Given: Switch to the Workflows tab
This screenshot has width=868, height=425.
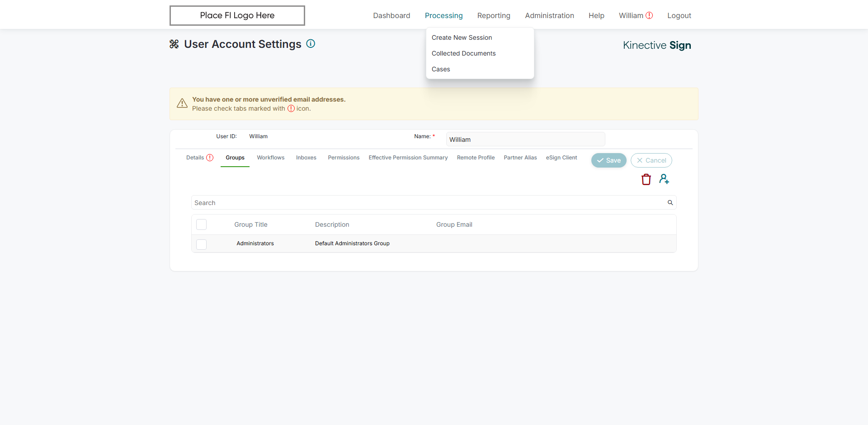Looking at the screenshot, I should 271,158.
